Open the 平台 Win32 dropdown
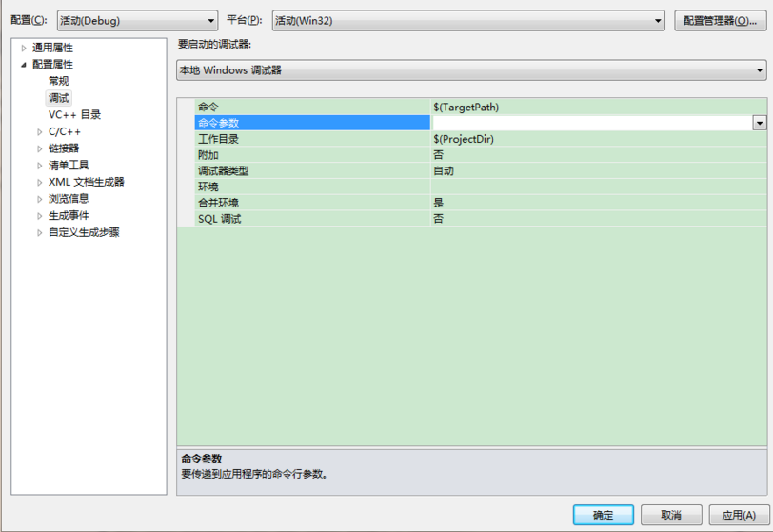Screen dimensions: 773x532 coord(468,21)
